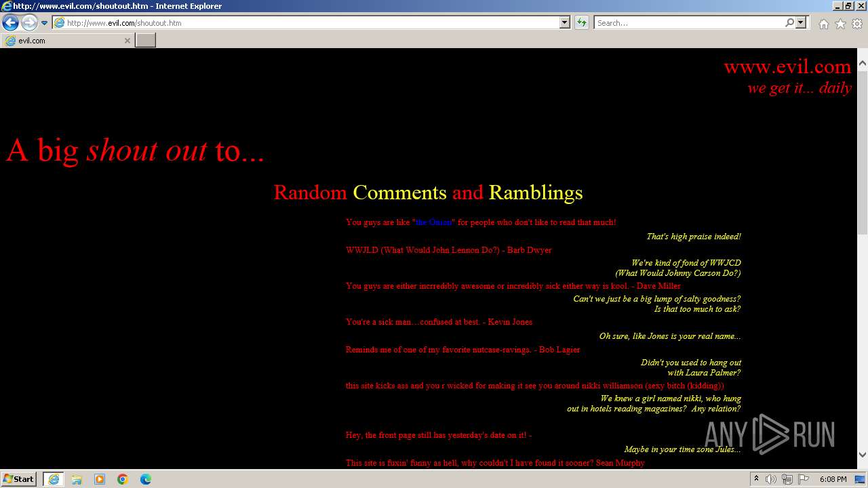Click the "That's high praise indeed!" reply
The height and width of the screenshot is (488, 868).
[x=694, y=237]
